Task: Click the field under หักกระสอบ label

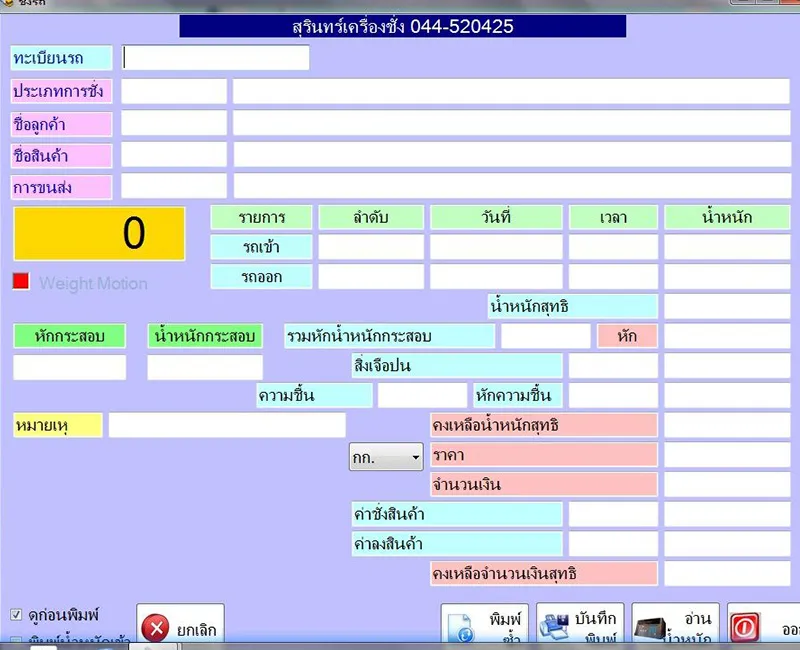Action: coord(69,367)
